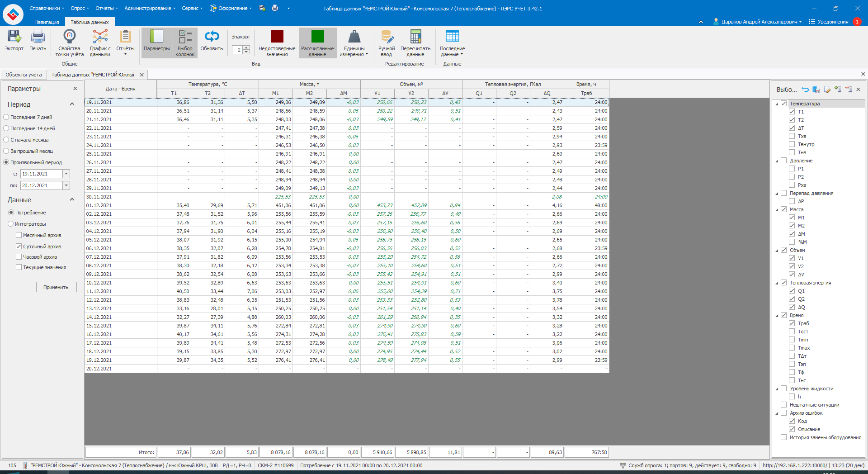Click the quick-access export disk icon
Screen dimensions: 868x474
coord(262,8)
